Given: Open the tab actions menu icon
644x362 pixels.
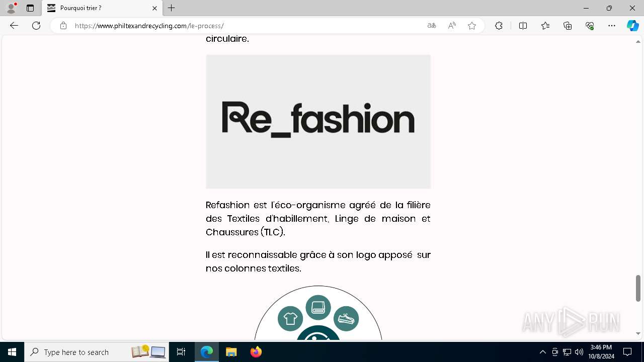Looking at the screenshot, I should [30, 8].
